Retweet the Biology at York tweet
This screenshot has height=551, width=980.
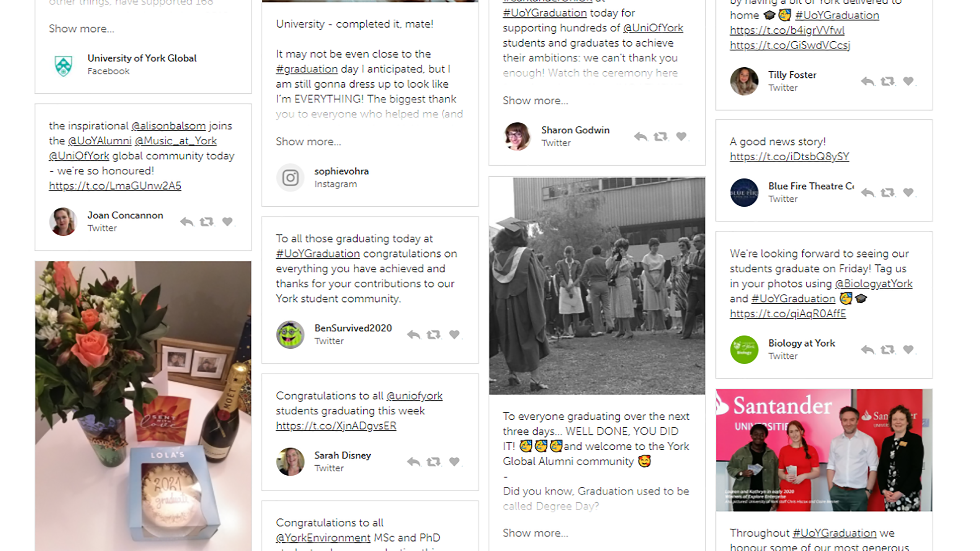coord(887,349)
